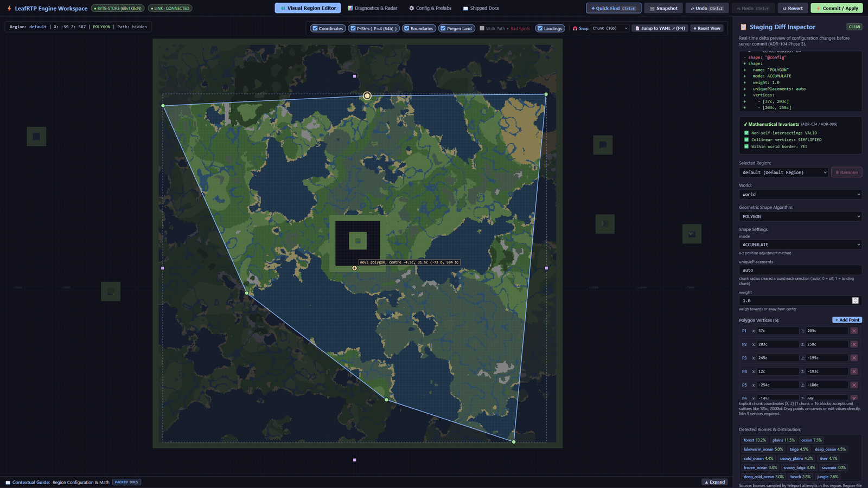868x488 pixels.
Task: Click the Undo button
Action: point(707,8)
